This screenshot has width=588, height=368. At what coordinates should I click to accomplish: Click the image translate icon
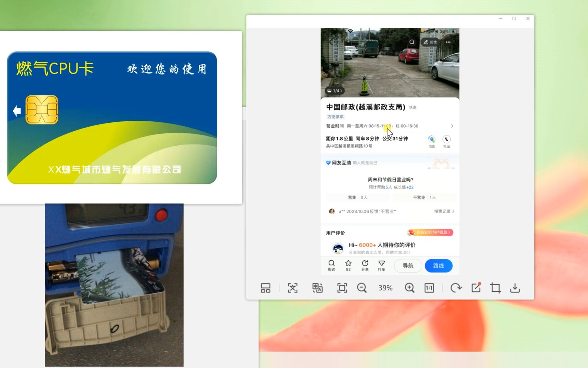(317, 288)
